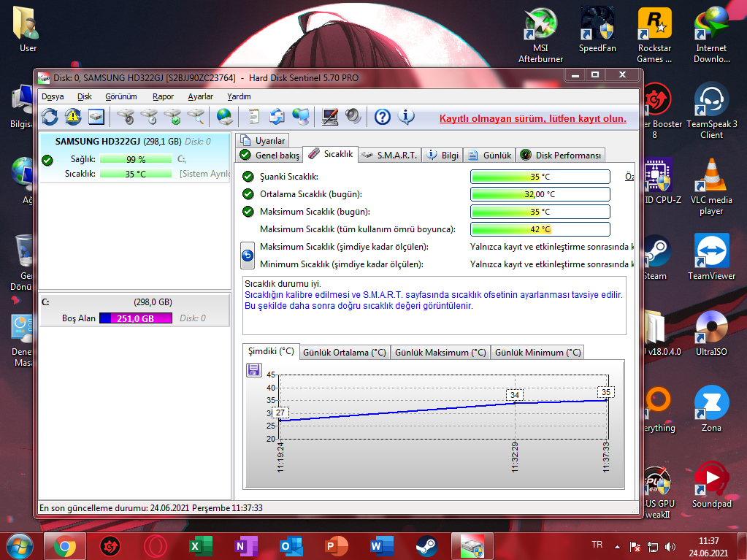
Task: Open the Dosya menu
Action: click(53, 96)
